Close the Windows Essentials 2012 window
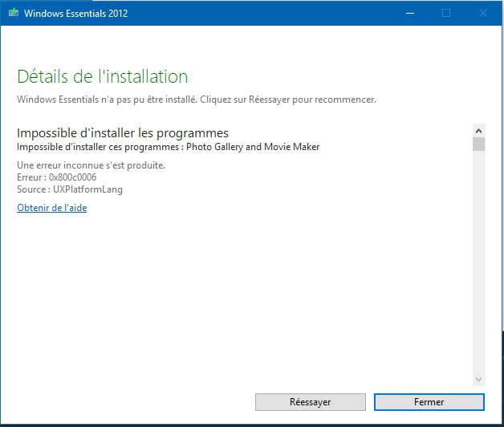 [x=483, y=13]
